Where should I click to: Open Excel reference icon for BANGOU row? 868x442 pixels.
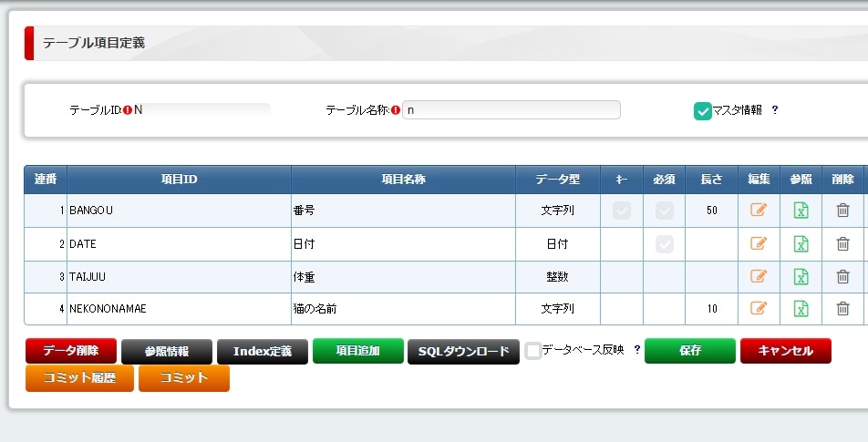(801, 211)
